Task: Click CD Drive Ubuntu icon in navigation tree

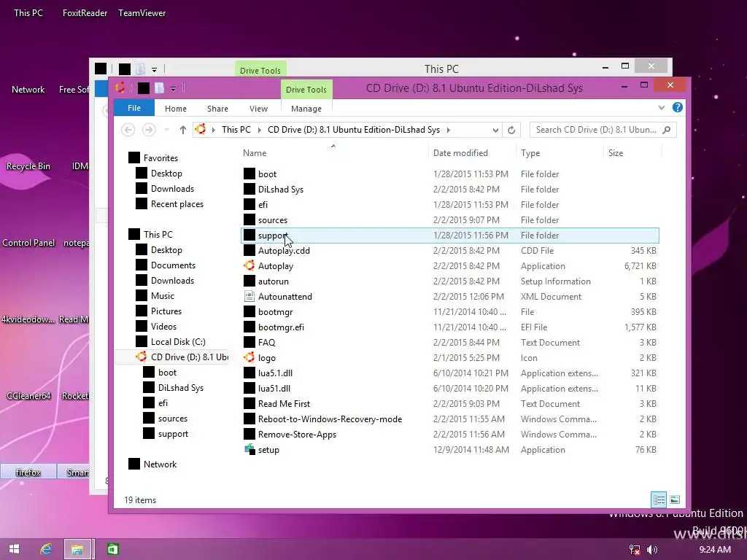Action: (x=141, y=357)
